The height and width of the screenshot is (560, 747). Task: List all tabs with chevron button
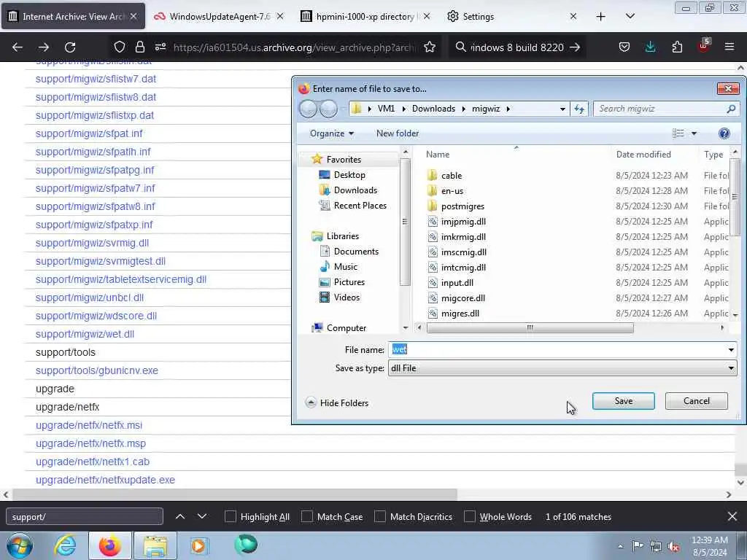(x=630, y=16)
